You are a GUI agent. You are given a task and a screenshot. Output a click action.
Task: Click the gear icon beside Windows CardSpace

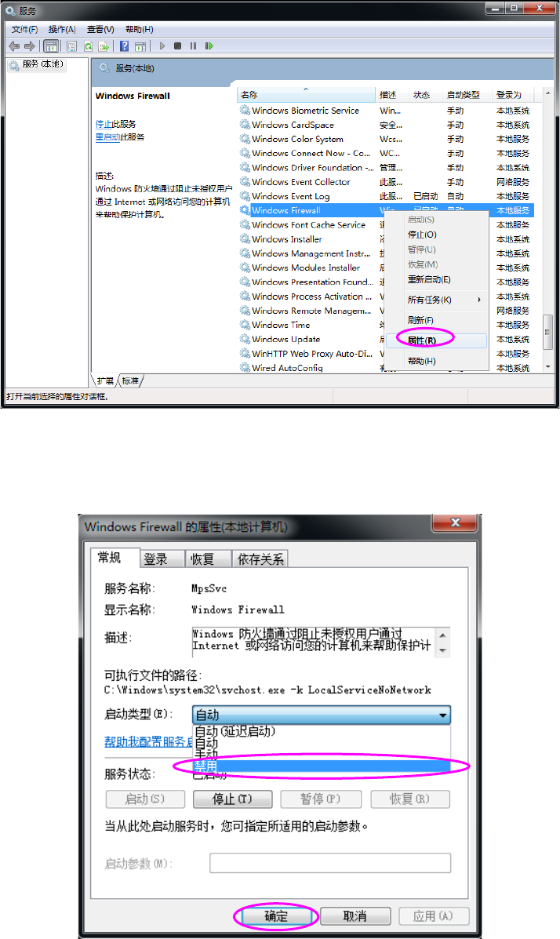pyautogui.click(x=245, y=125)
